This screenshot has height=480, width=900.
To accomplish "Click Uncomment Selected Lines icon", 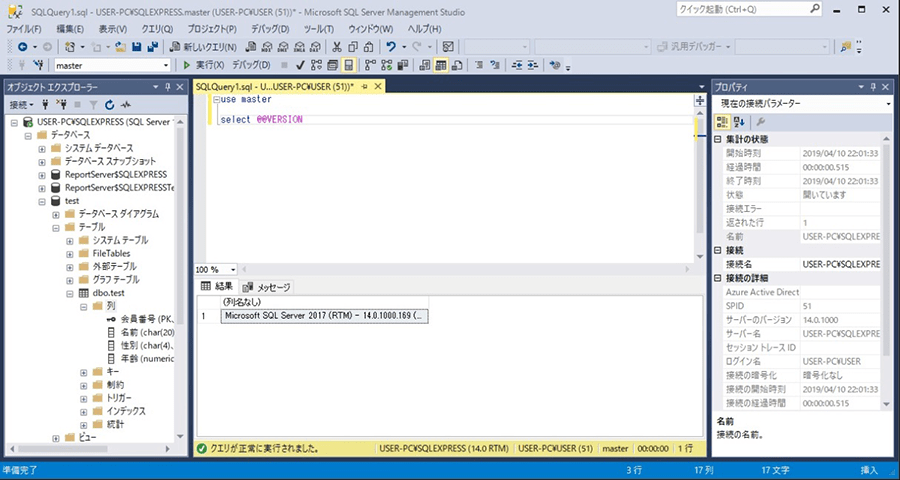I will 494,65.
